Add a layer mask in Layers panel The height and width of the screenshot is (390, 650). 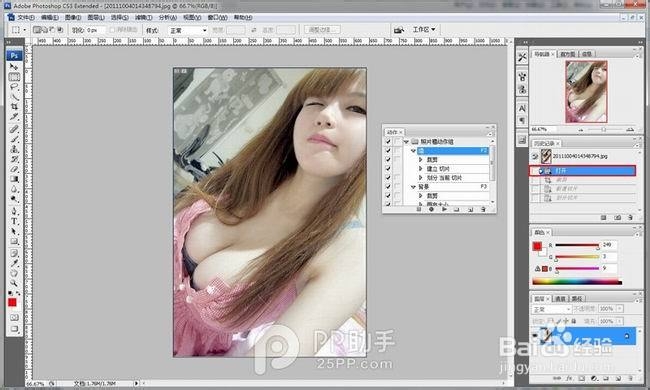[x=582, y=378]
